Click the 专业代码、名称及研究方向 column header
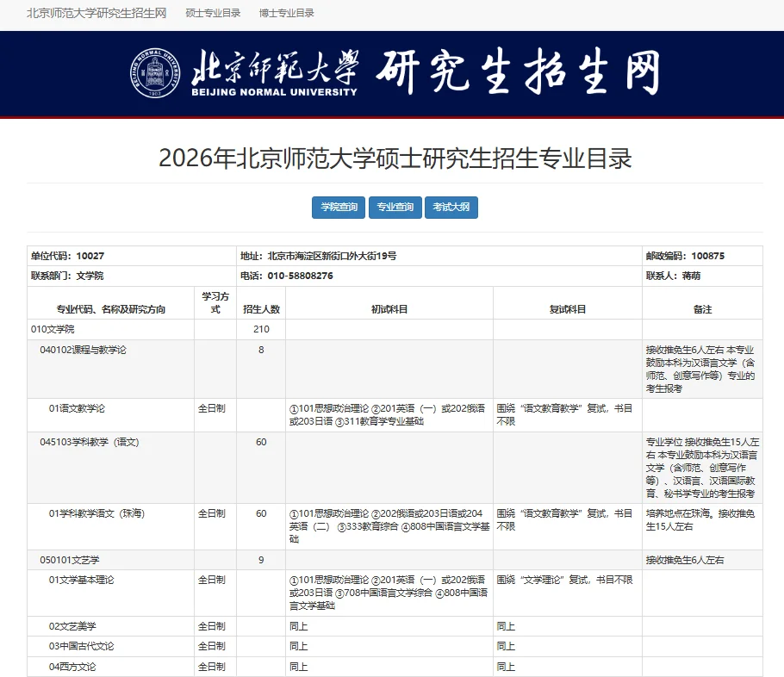 110,303
